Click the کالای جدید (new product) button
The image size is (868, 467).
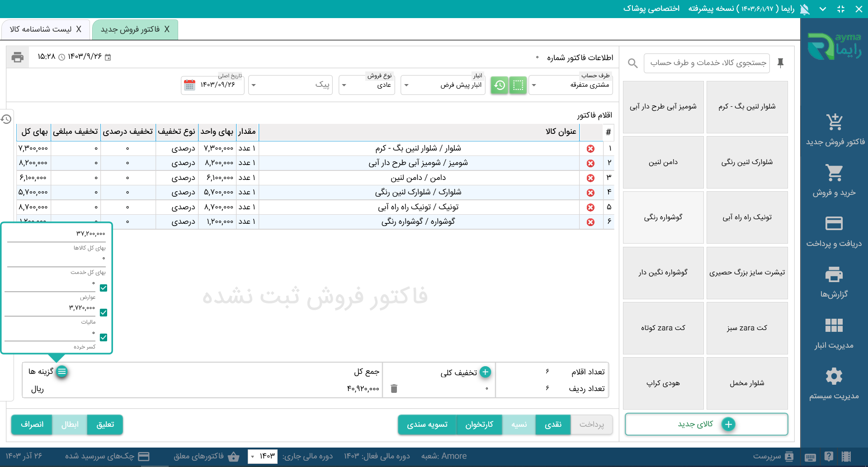click(706, 424)
